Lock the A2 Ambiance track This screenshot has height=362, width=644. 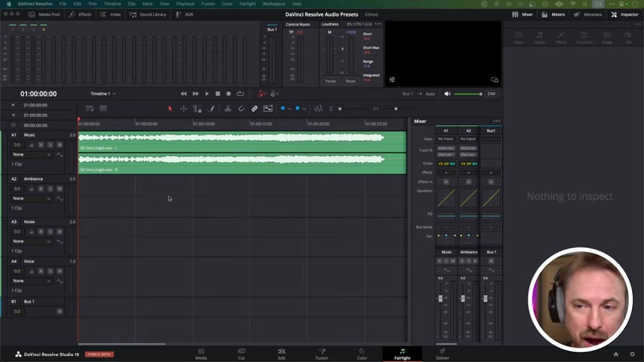[31, 189]
